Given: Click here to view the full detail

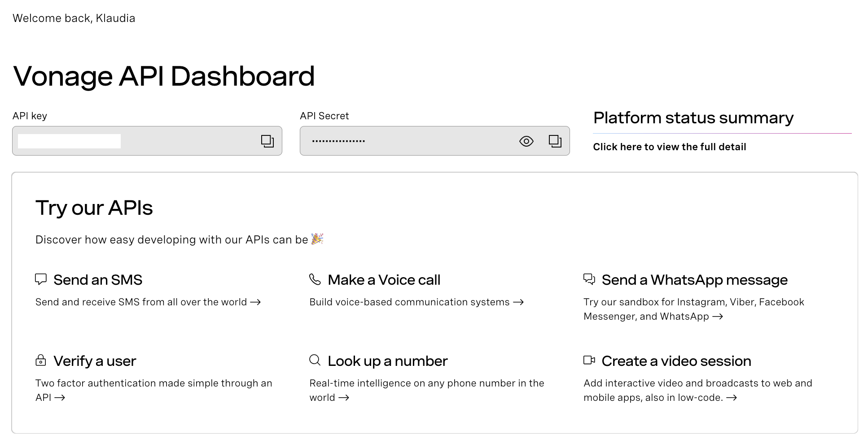Looking at the screenshot, I should 670,147.
